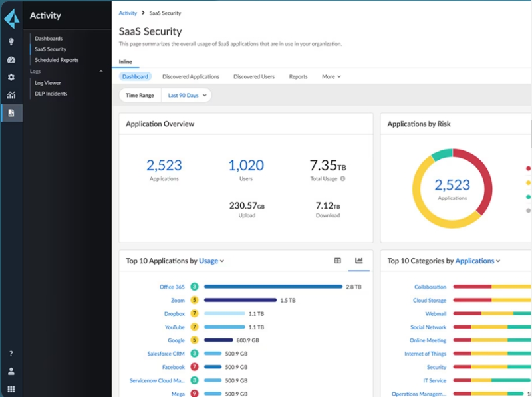Screen dimensions: 532x397
Task: Open the Facebook application link
Action: (x=174, y=367)
